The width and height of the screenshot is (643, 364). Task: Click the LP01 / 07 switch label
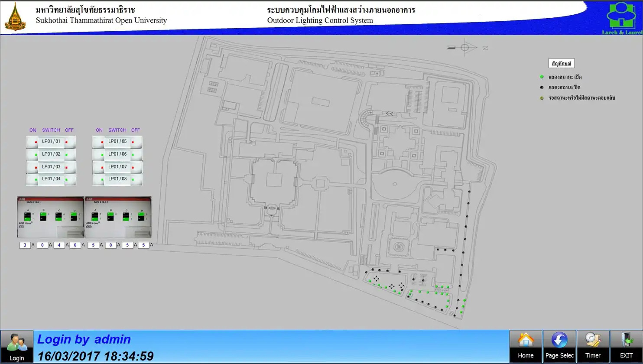pyautogui.click(x=117, y=167)
